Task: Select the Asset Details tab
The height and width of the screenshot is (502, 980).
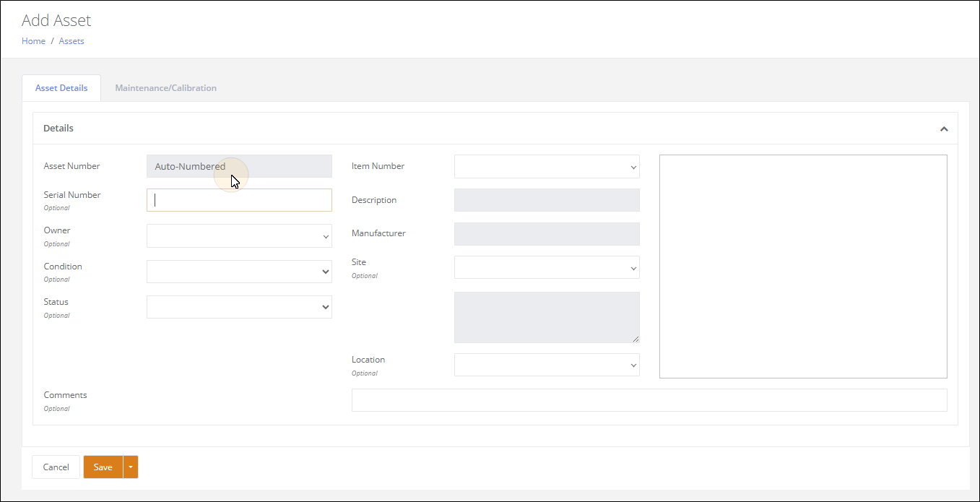Action: pos(61,88)
